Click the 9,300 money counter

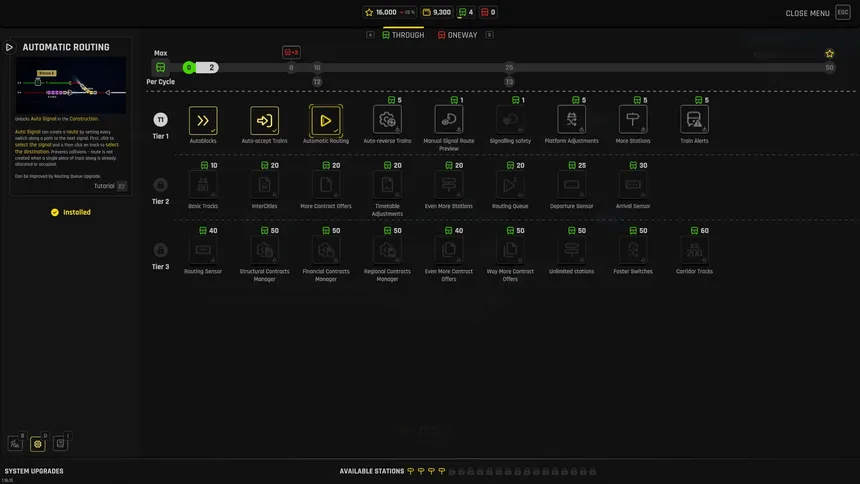click(437, 12)
